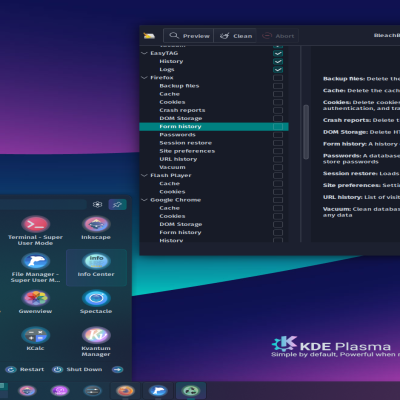Check the Google Chrome group checkbox

click(278, 200)
